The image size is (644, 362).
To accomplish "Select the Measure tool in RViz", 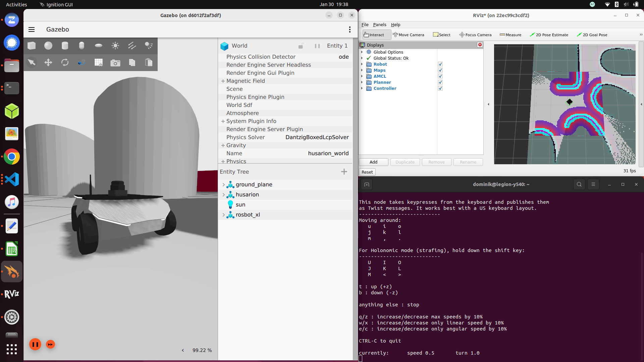I will tap(510, 35).
